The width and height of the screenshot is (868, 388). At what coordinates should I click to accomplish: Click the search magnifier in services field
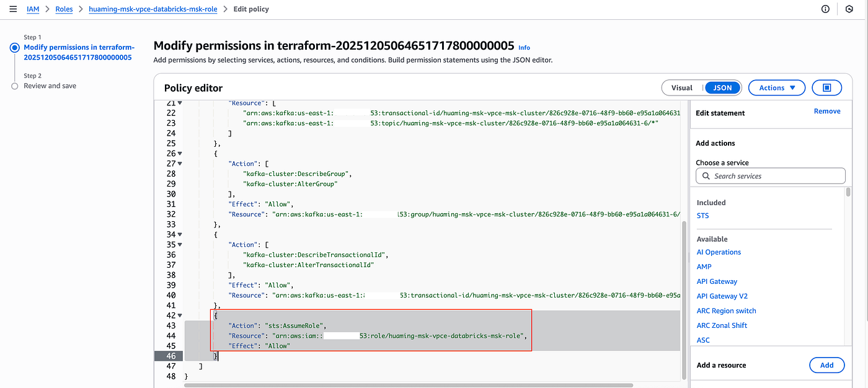point(706,176)
